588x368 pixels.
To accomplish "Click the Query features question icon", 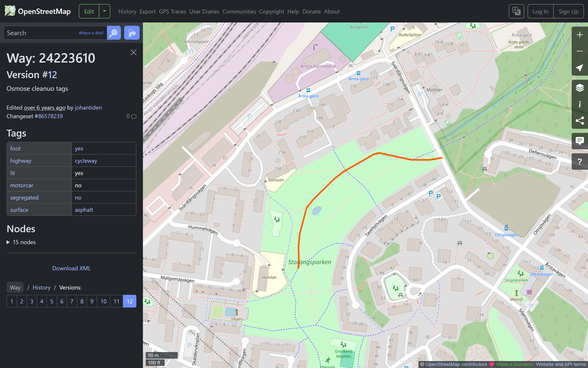I will tap(580, 161).
